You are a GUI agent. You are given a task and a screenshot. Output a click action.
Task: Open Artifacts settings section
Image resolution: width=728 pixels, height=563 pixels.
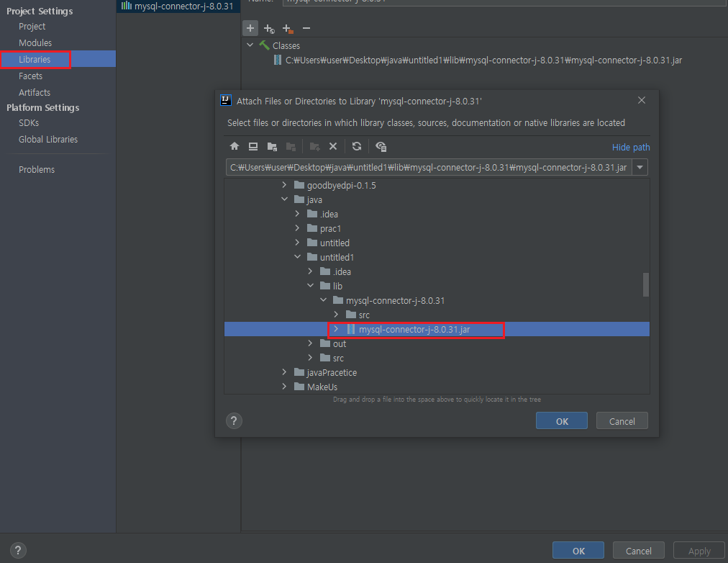pyautogui.click(x=35, y=92)
